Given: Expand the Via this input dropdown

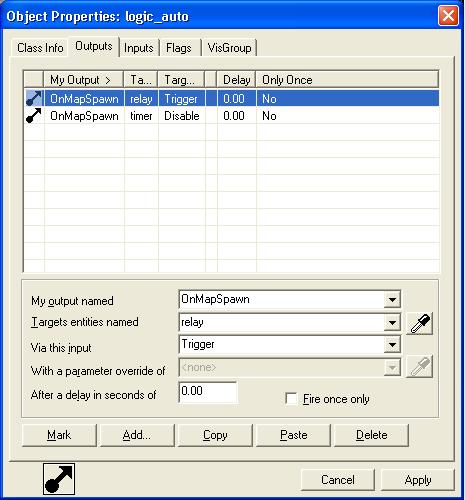Looking at the screenshot, I should pos(392,344).
